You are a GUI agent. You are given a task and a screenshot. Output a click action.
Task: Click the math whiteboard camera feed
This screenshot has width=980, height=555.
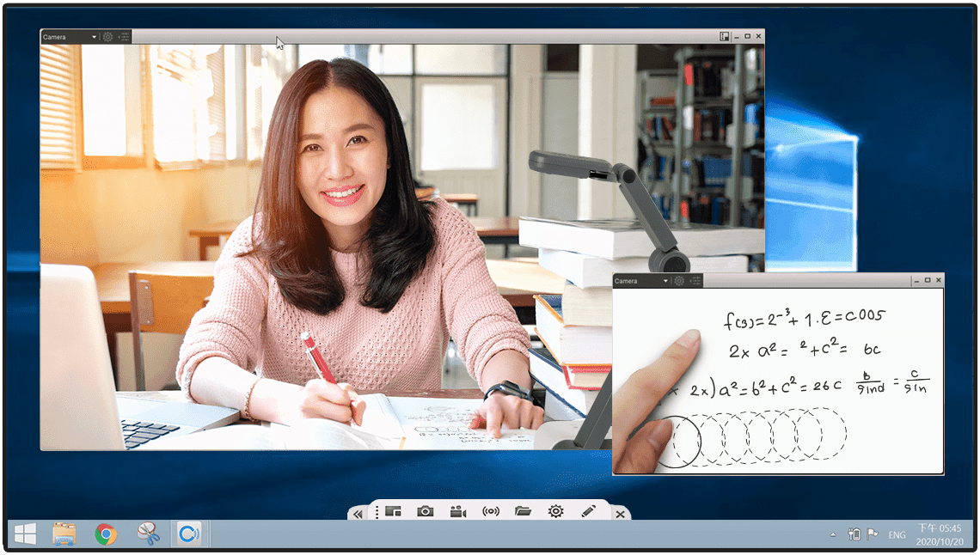click(778, 381)
